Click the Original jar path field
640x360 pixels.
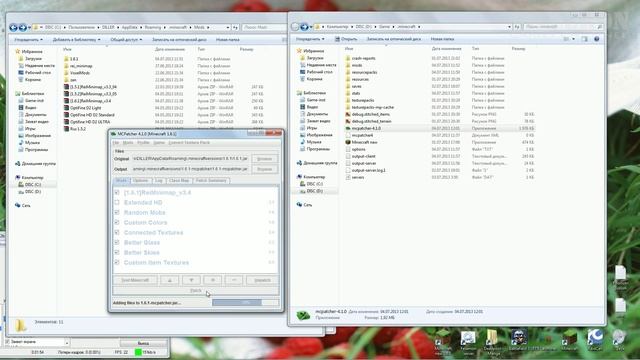[190, 158]
